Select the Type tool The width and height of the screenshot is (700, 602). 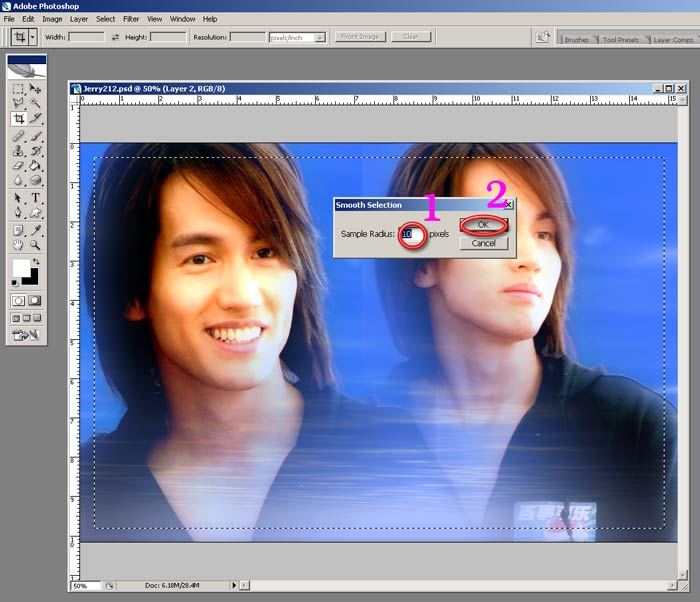[x=35, y=198]
